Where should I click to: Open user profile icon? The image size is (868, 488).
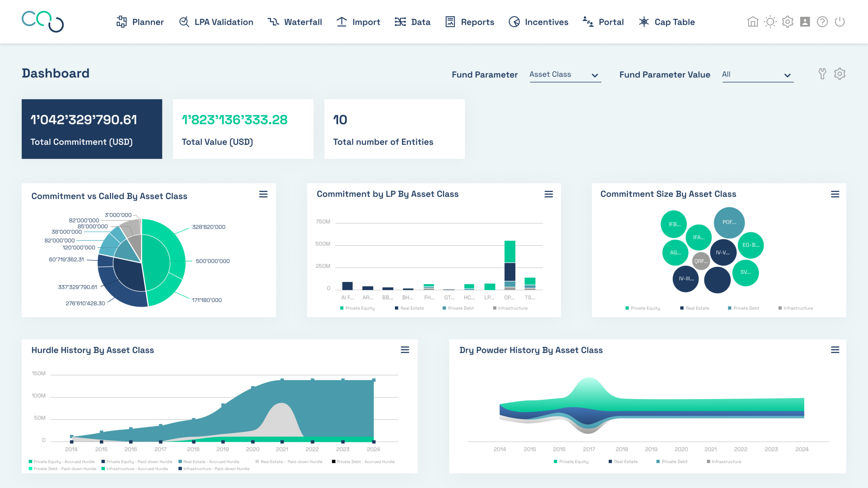tap(805, 22)
